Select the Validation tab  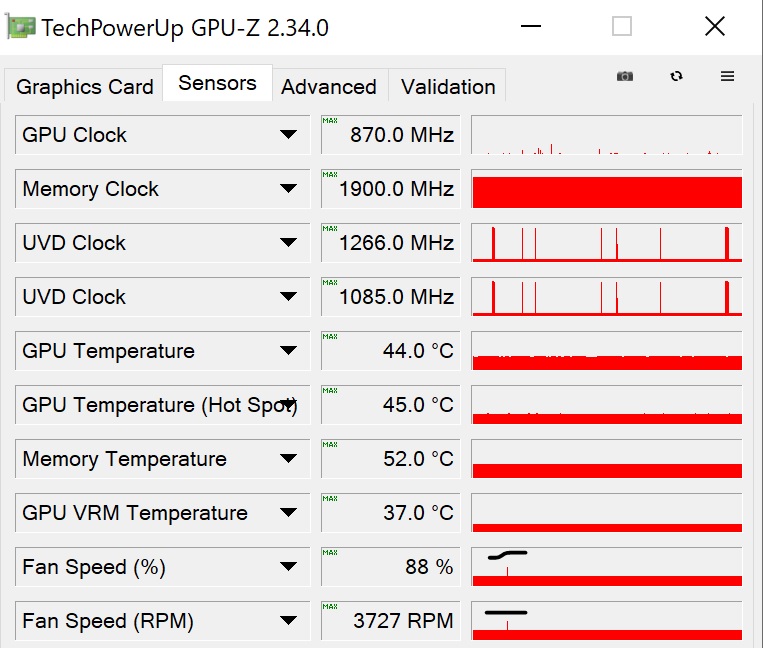pos(448,87)
